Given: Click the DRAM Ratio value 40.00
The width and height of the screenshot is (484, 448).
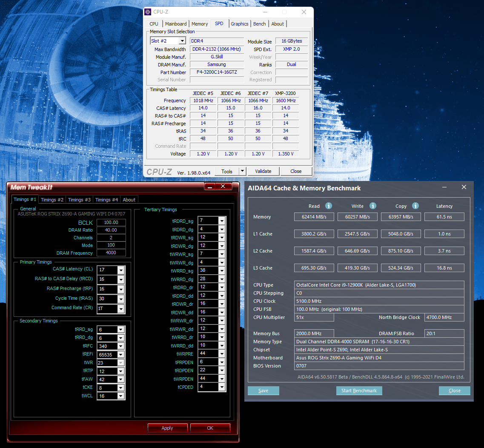Looking at the screenshot, I should coord(111,230).
